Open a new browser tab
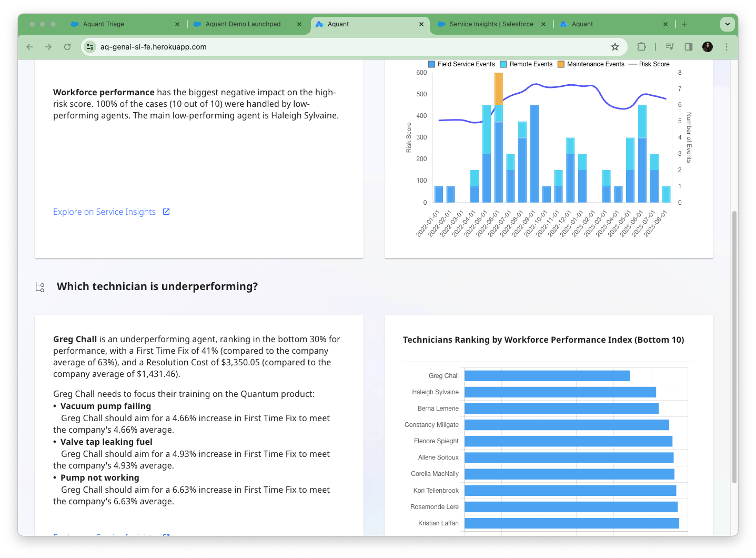Viewport: 756px width, 558px height. click(x=684, y=24)
